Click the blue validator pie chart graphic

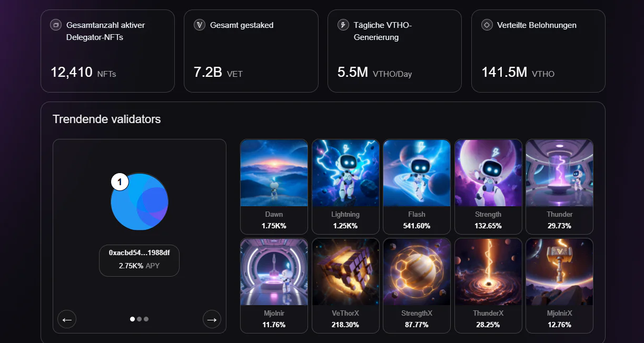pos(139,201)
